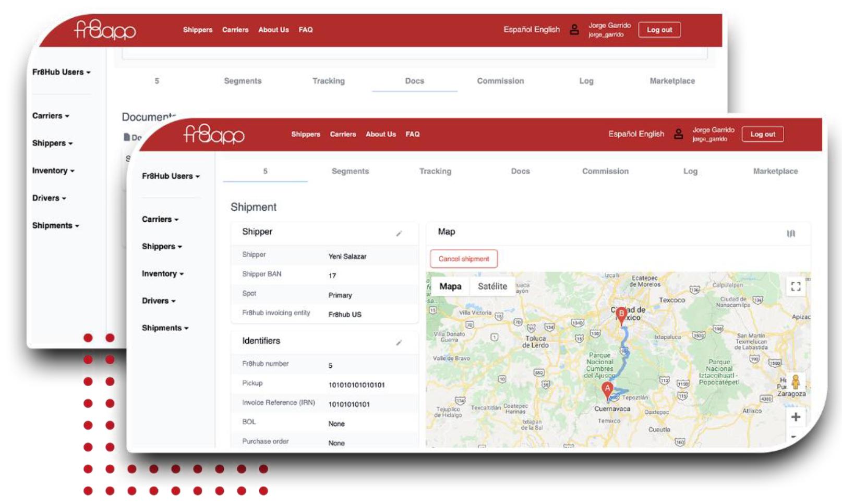842x504 pixels.
Task: Expand the Fr8Hub Users dropdown in front sidebar
Action: pyautogui.click(x=171, y=176)
